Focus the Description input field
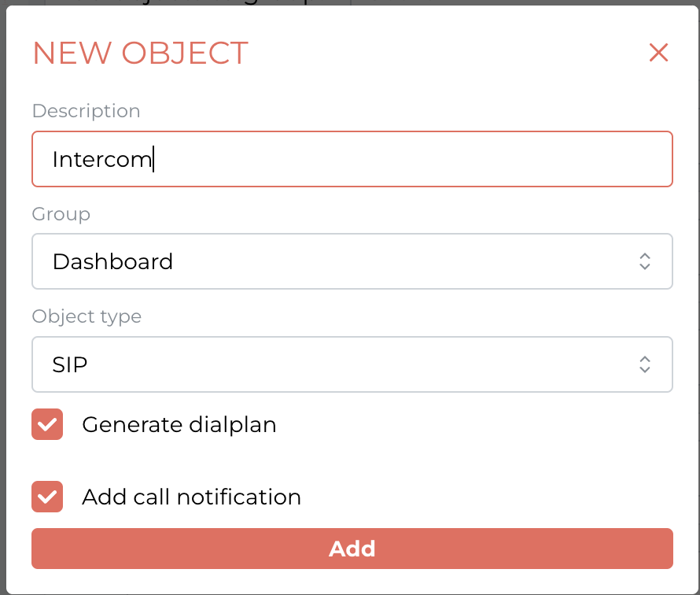 click(x=352, y=159)
